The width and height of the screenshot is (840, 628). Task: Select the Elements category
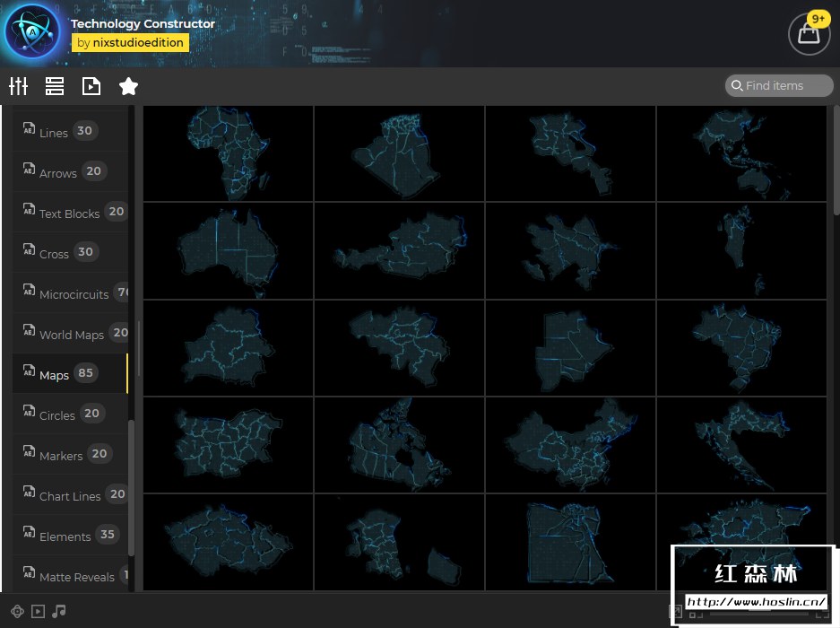pyautogui.click(x=70, y=535)
